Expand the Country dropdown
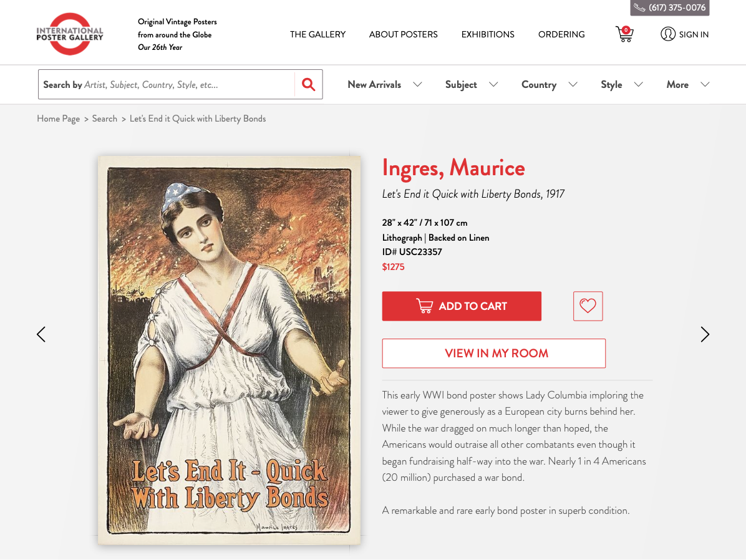746x560 pixels. (x=550, y=84)
